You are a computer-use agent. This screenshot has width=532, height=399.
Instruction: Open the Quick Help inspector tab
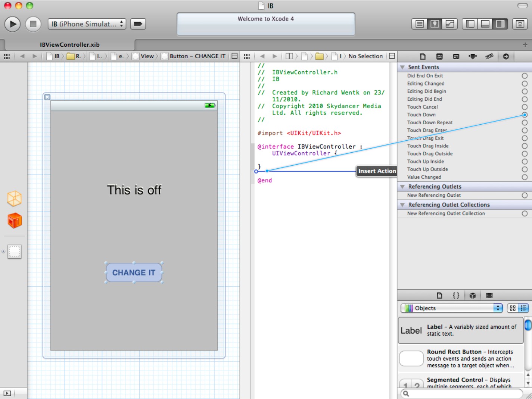click(439, 56)
